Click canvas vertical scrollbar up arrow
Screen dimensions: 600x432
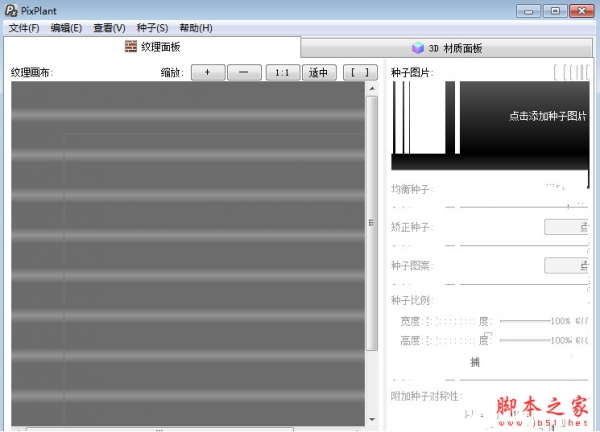(372, 88)
